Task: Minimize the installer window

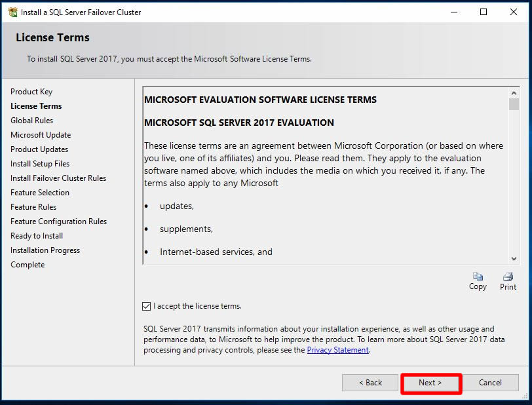Action: point(453,12)
